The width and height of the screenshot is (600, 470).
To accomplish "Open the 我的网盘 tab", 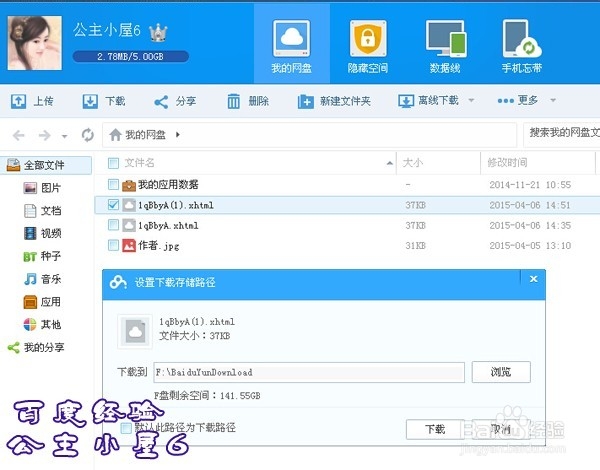I will (x=292, y=44).
